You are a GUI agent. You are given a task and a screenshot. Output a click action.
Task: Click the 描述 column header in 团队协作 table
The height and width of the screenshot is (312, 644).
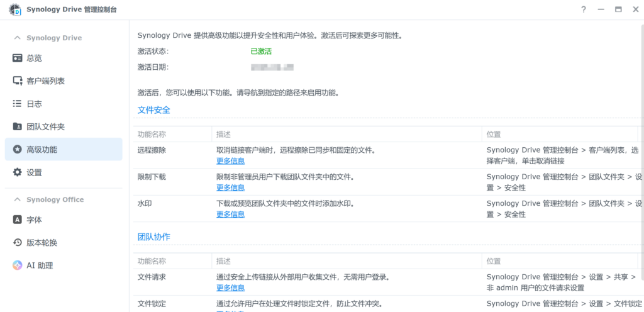click(x=223, y=261)
